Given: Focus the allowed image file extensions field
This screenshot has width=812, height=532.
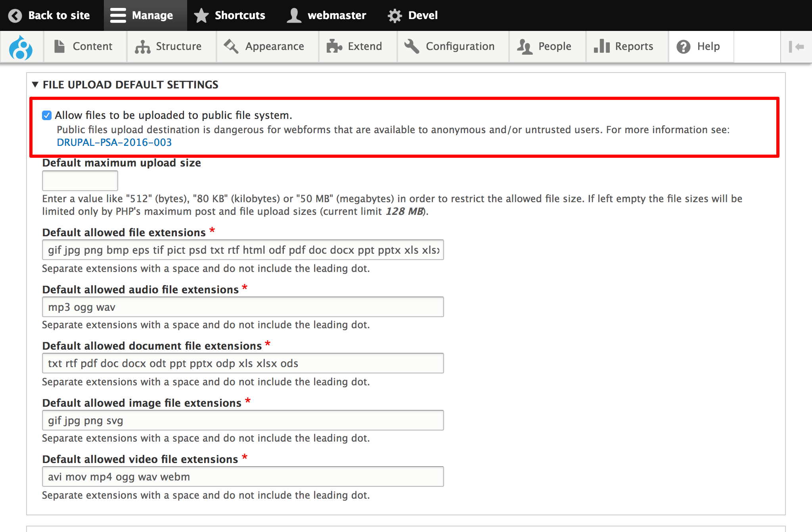Looking at the screenshot, I should click(x=243, y=420).
